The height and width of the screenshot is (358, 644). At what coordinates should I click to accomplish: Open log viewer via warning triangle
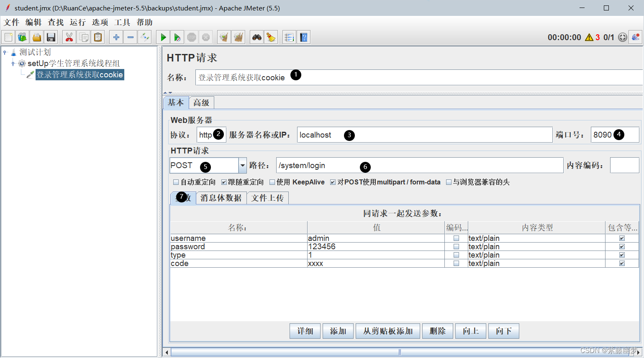pos(589,37)
